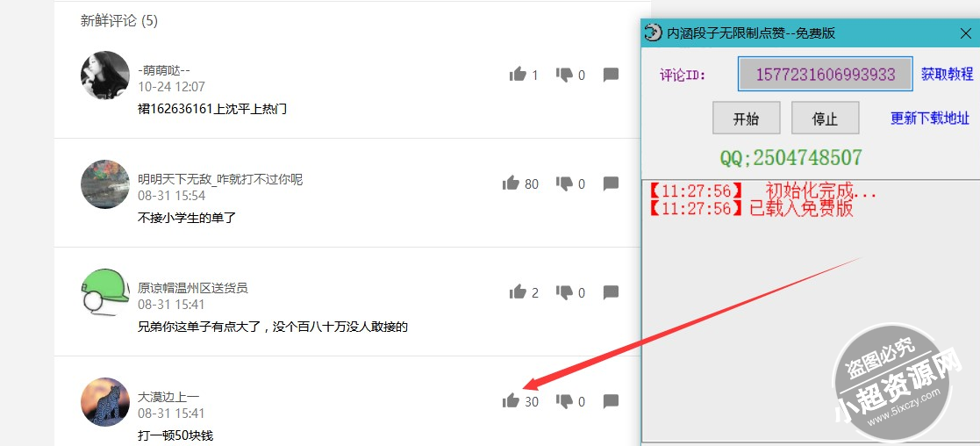Dislike the comment by -萌萌哒--
Image resolution: width=980 pixels, height=446 pixels.
pyautogui.click(x=564, y=75)
